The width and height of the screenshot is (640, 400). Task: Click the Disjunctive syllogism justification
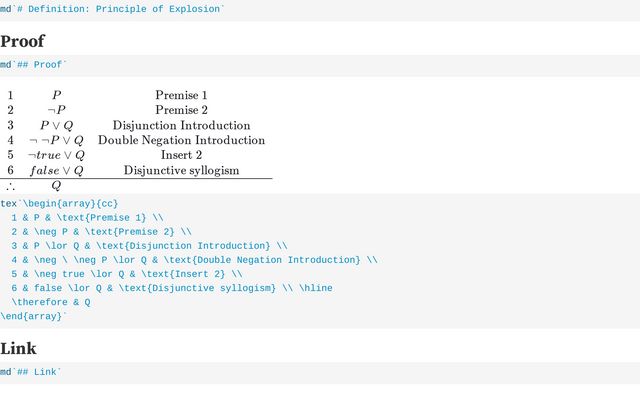tap(181, 170)
